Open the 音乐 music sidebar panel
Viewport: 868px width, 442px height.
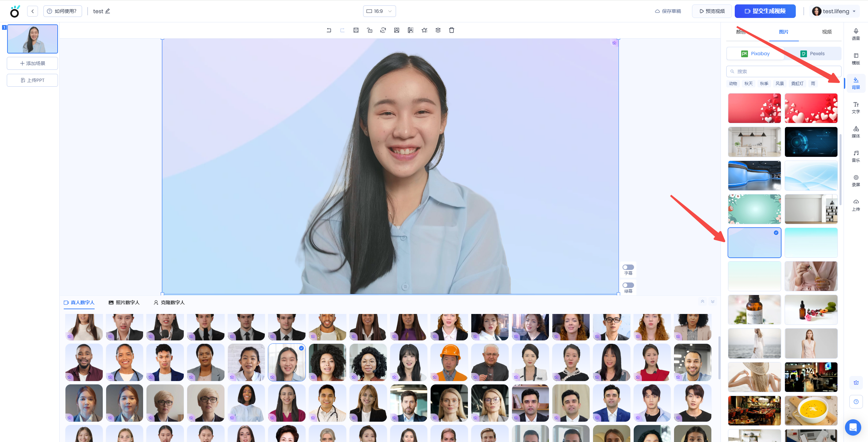coord(855,156)
